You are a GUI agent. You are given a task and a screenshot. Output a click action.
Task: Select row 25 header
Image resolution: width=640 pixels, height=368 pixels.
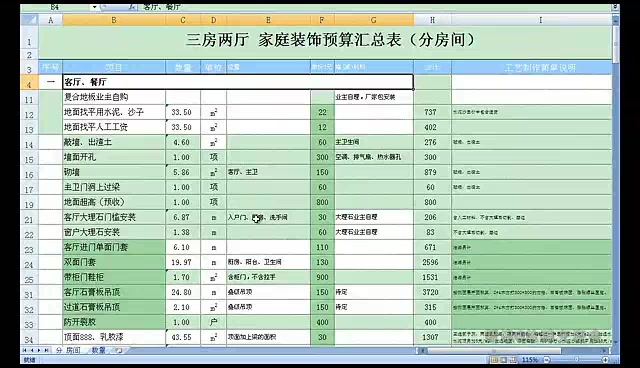pyautogui.click(x=29, y=277)
